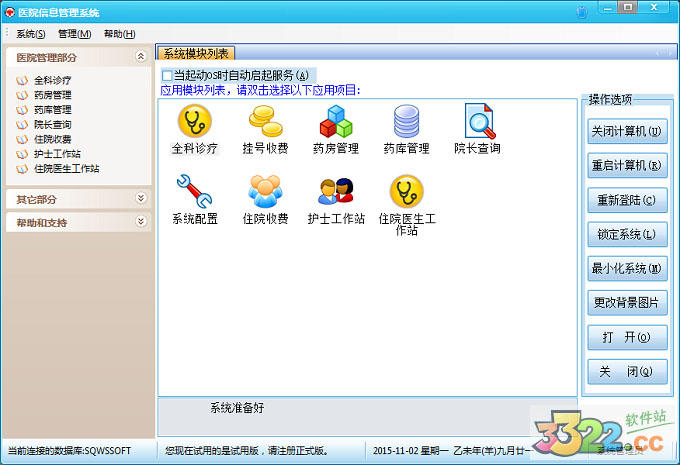Select the 住院收费 people icon
This screenshot has width=680, height=465.
[265, 190]
